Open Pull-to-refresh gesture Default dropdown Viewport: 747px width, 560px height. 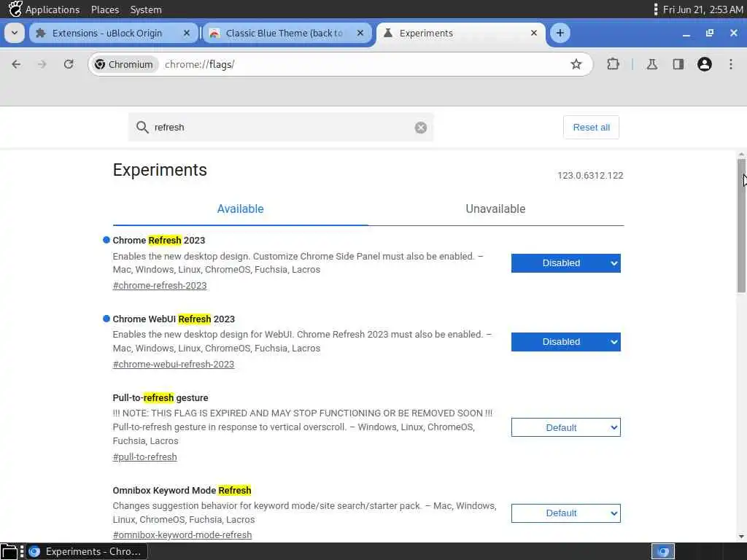[x=565, y=427]
